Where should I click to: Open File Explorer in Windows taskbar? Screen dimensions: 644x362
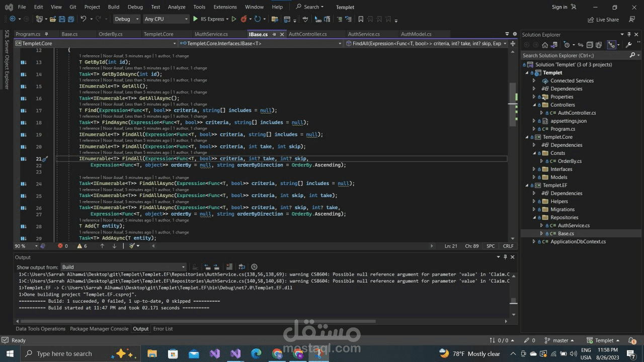(152, 353)
